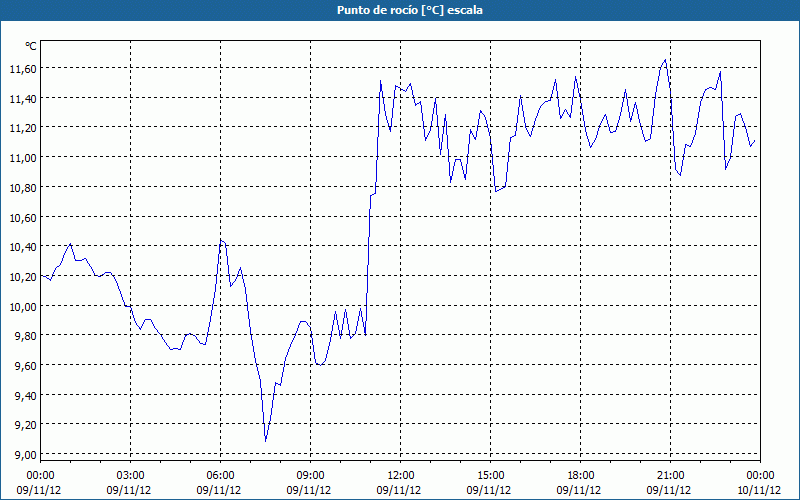Click the 21:00 time axis label

coord(670,476)
